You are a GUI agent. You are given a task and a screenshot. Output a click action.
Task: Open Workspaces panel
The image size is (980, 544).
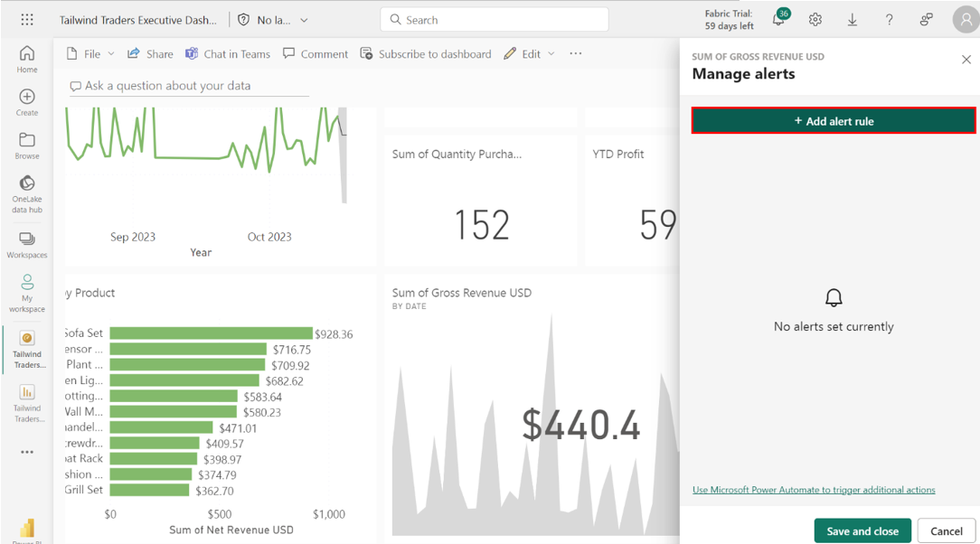tap(27, 245)
